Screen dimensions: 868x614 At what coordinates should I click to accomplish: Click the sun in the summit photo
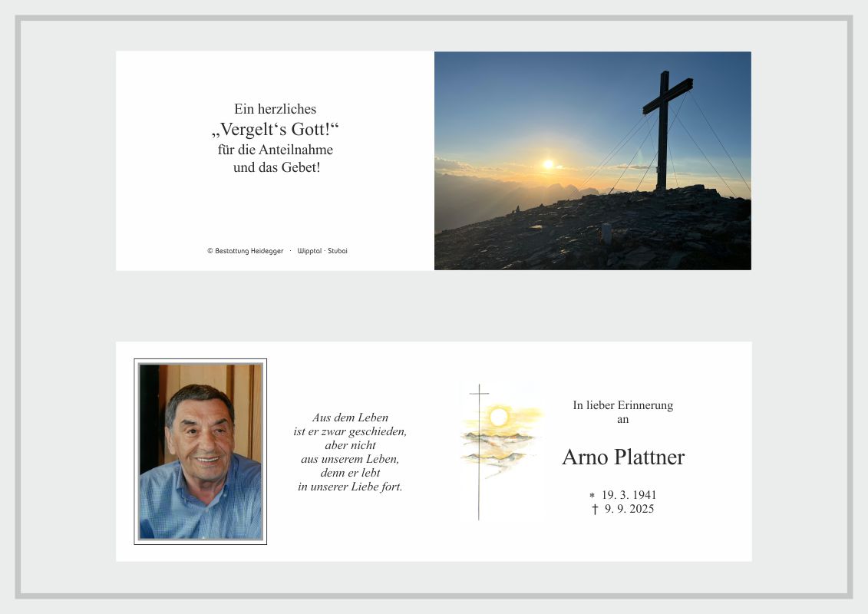[548, 164]
